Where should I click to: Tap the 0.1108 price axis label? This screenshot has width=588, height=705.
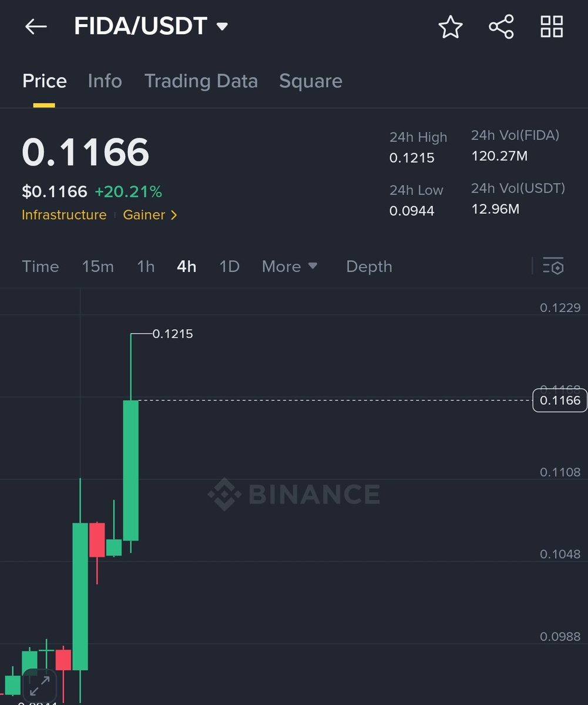560,472
